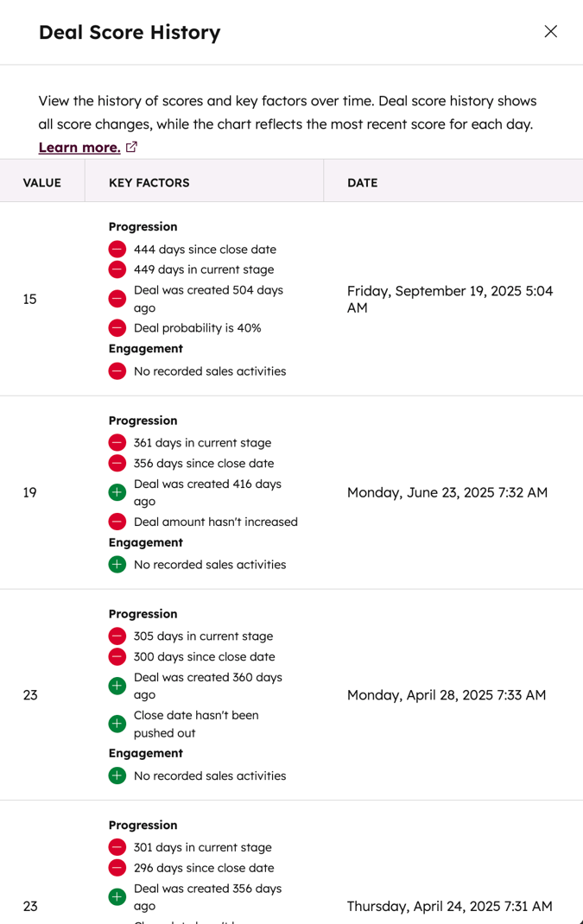Open the Learn more link
The height and width of the screenshot is (924, 583).
79,148
